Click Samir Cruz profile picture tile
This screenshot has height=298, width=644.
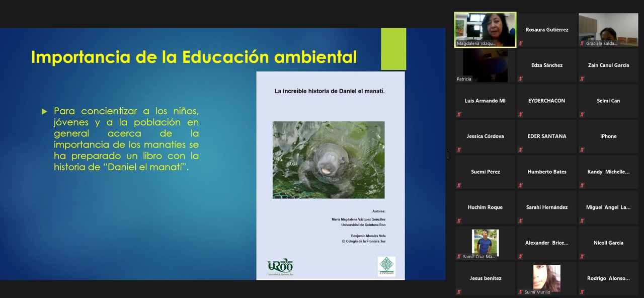pyautogui.click(x=485, y=243)
